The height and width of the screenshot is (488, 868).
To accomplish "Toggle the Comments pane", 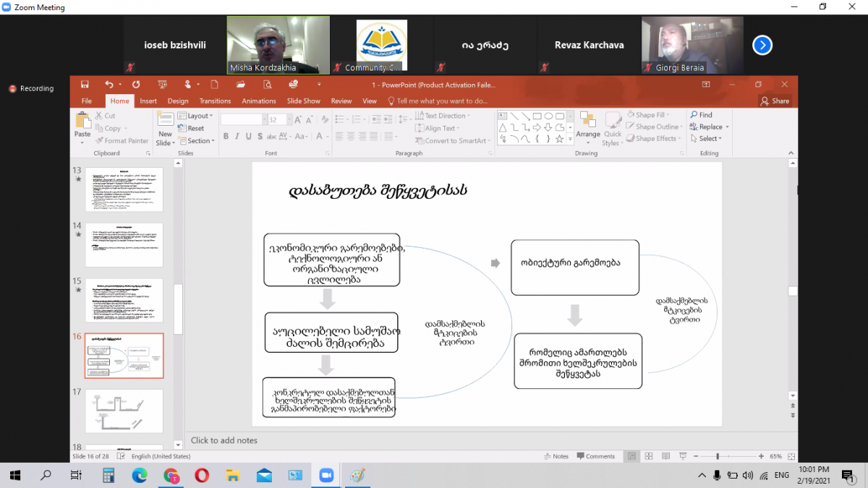I will point(596,456).
